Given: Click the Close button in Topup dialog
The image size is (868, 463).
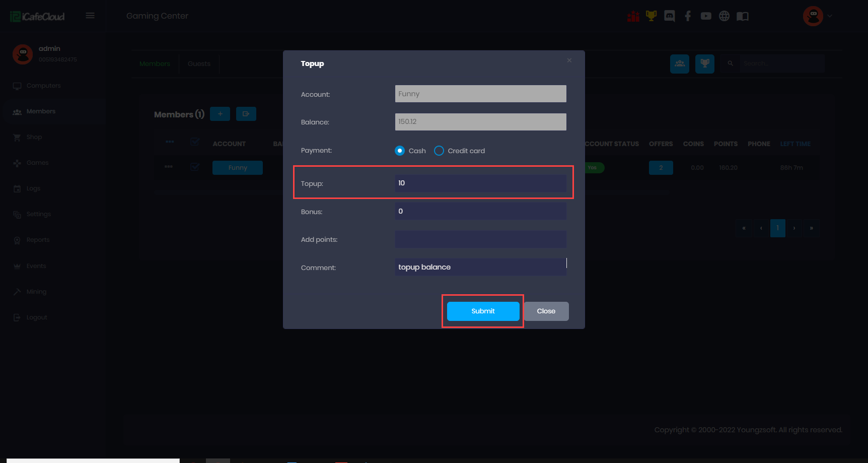Looking at the screenshot, I should coord(546,311).
